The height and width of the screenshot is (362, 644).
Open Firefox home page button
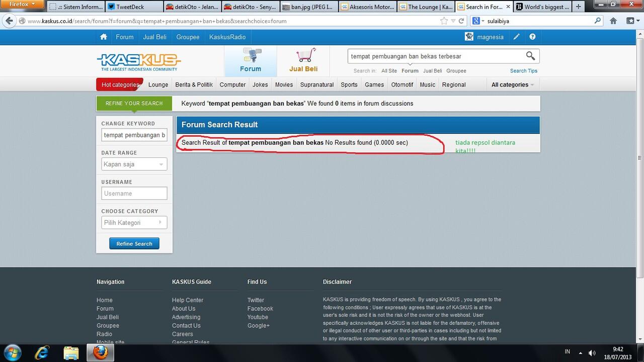tap(613, 21)
